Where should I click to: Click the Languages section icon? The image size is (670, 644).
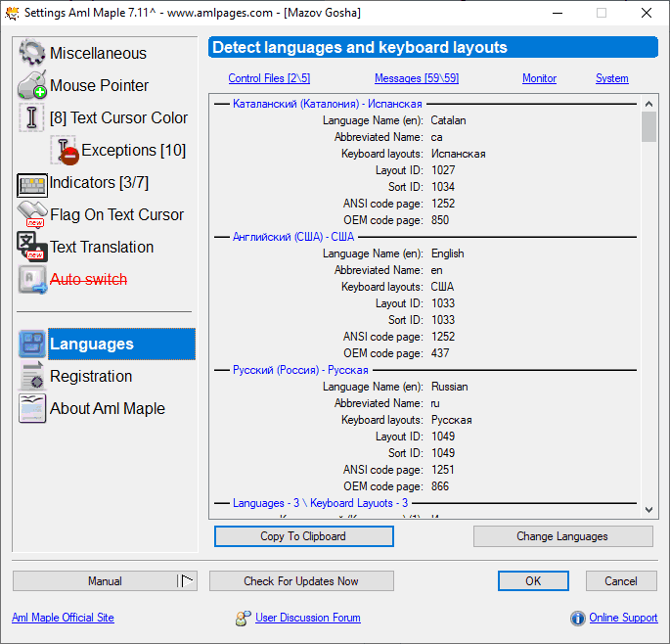(x=32, y=344)
